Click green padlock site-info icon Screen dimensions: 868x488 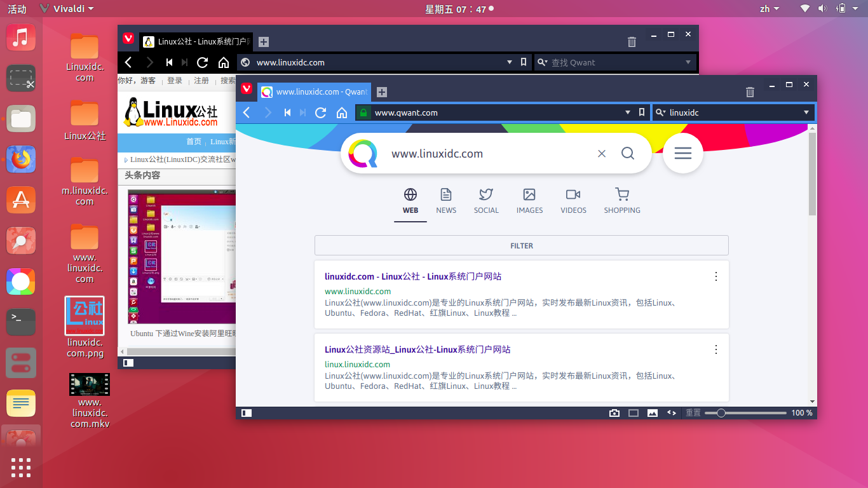click(x=363, y=112)
